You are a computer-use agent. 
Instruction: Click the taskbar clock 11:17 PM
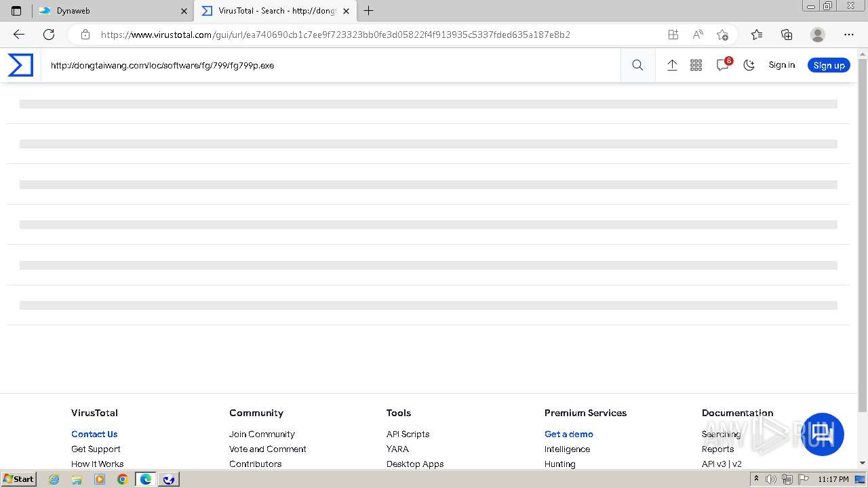(x=833, y=479)
